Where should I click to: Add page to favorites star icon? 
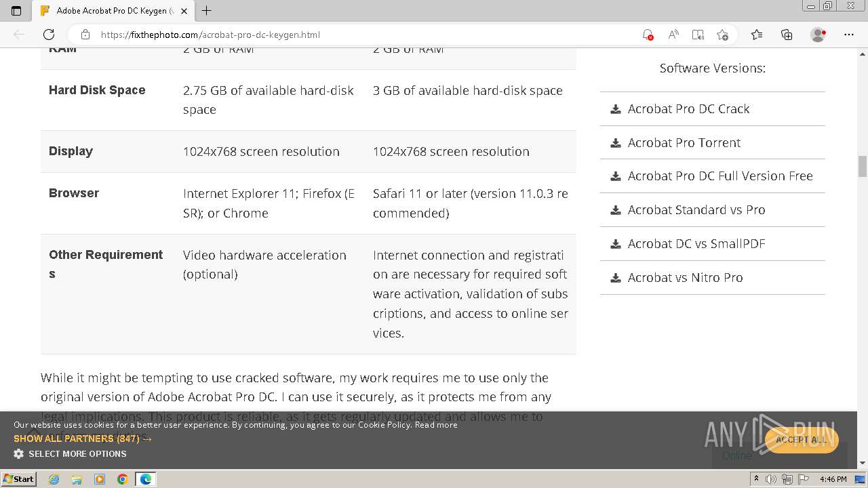pos(723,35)
